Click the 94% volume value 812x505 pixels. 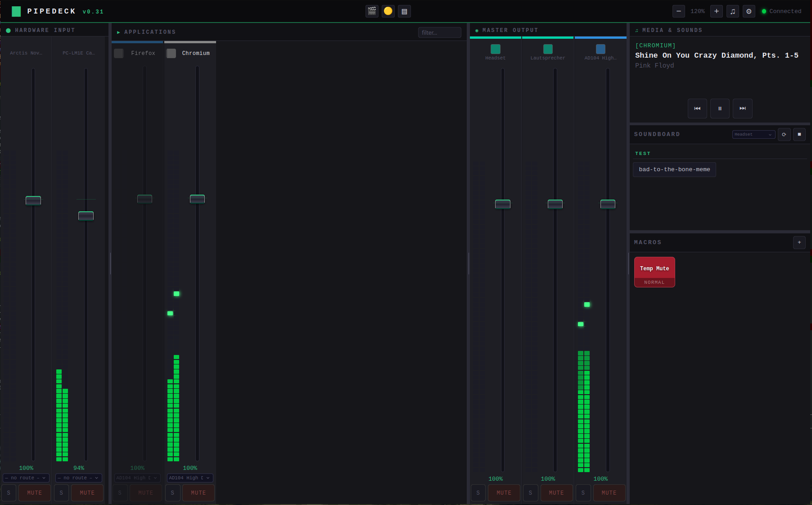point(79,468)
